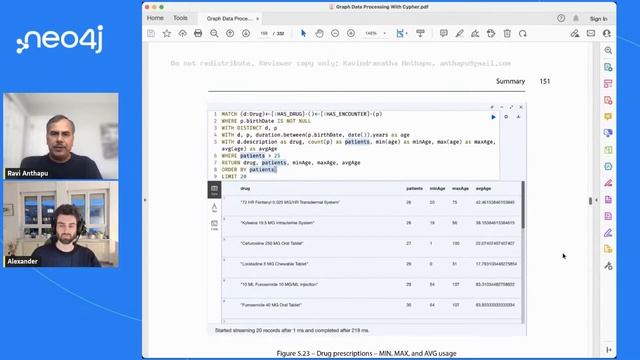Viewport: 640px width, 360px height.
Task: Click the patients column header in table
Action: pyautogui.click(x=414, y=189)
